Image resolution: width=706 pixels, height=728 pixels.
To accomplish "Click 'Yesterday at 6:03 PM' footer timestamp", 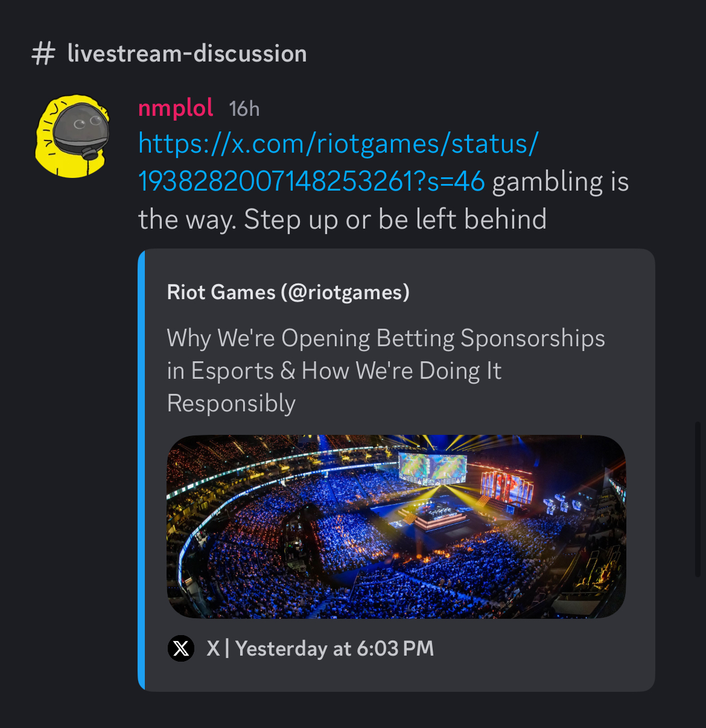I will pyautogui.click(x=335, y=649).
